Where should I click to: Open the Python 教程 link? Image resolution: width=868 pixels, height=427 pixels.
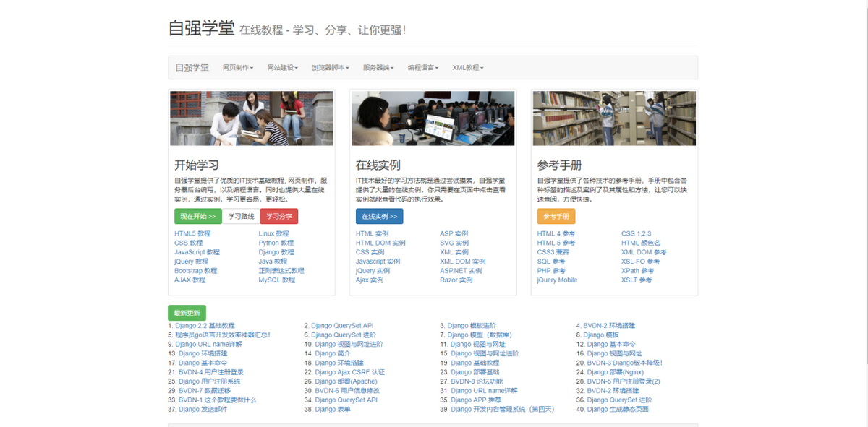[276, 243]
